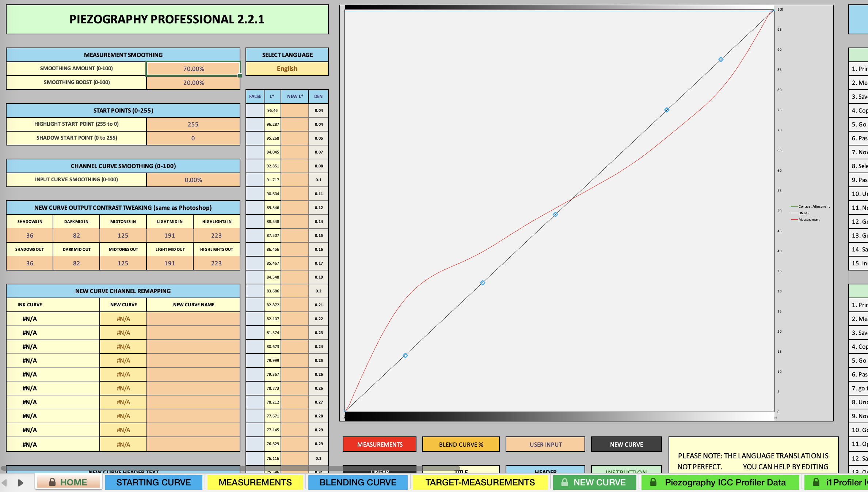Click the lock icon on HOME tab
868x492 pixels.
[52, 482]
